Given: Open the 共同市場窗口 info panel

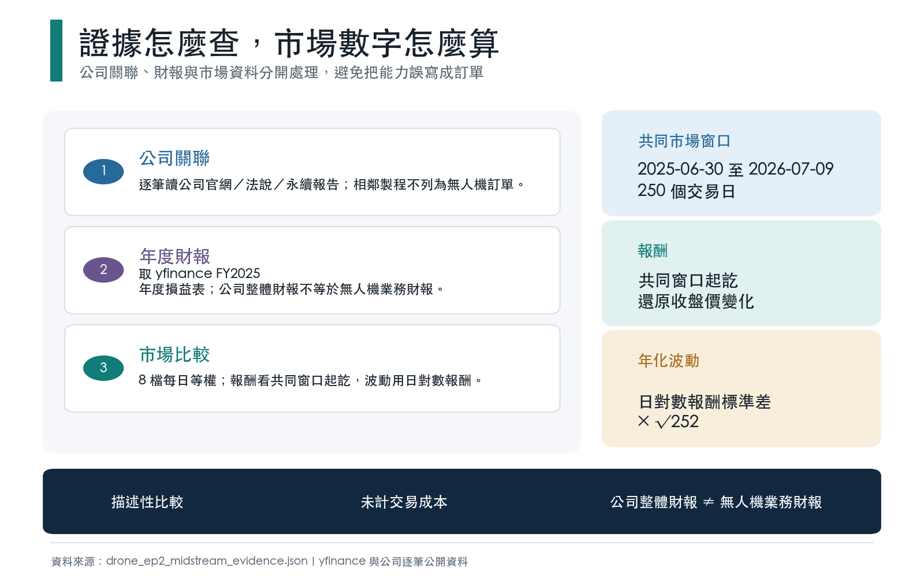Looking at the screenshot, I should click(742, 164).
